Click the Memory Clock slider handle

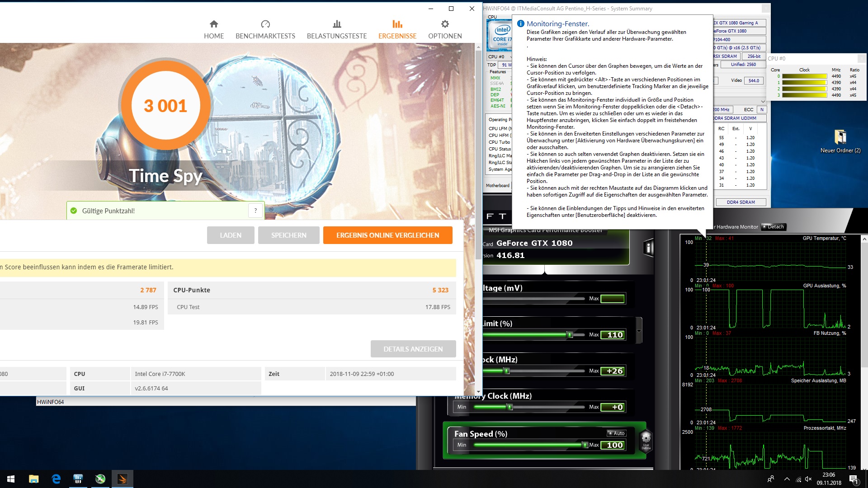tap(510, 407)
